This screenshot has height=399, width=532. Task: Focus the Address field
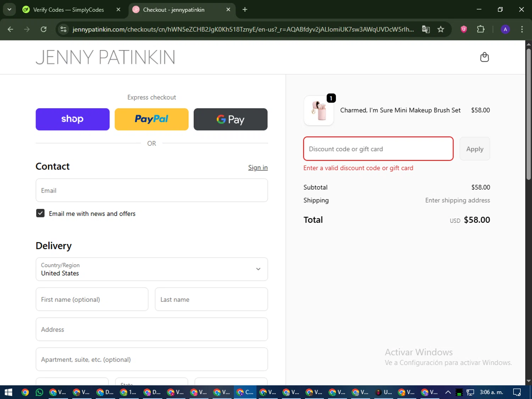coord(152,329)
